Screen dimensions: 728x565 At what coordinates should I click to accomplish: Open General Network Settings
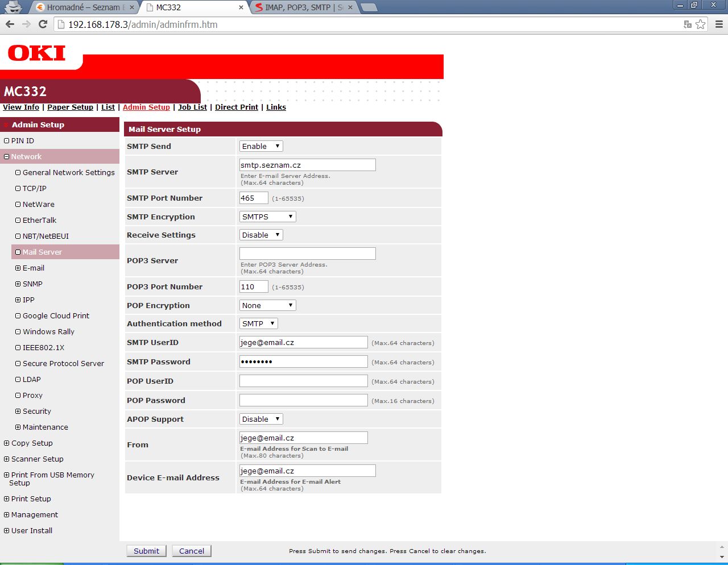[x=69, y=172]
